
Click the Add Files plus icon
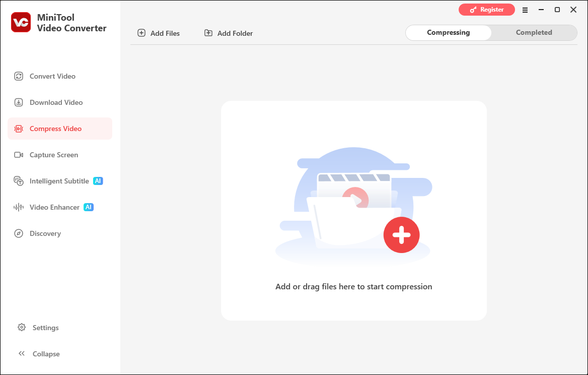[x=141, y=33]
